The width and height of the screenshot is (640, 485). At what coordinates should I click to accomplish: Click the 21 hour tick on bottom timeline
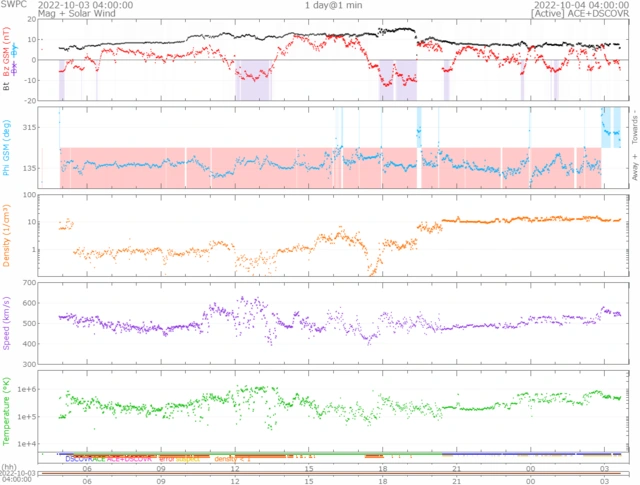click(x=456, y=480)
